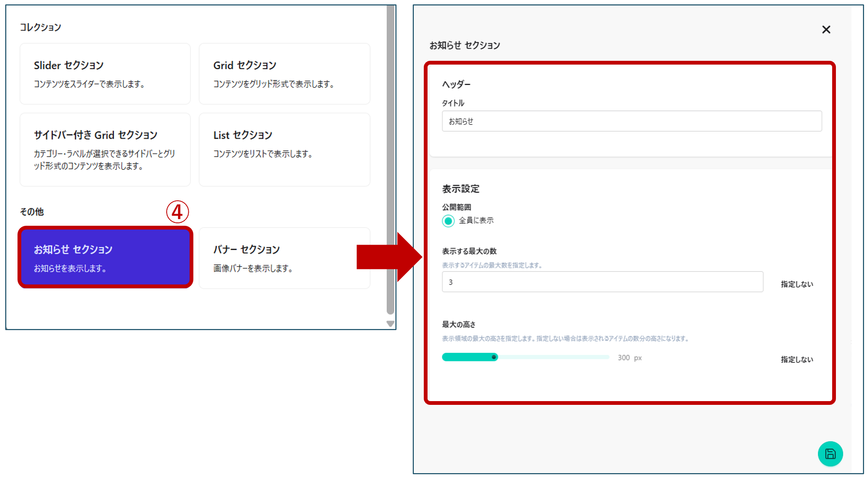Image resolution: width=868 pixels, height=479 pixels.
Task: Close the お知らせ セクション panel
Action: point(826,30)
